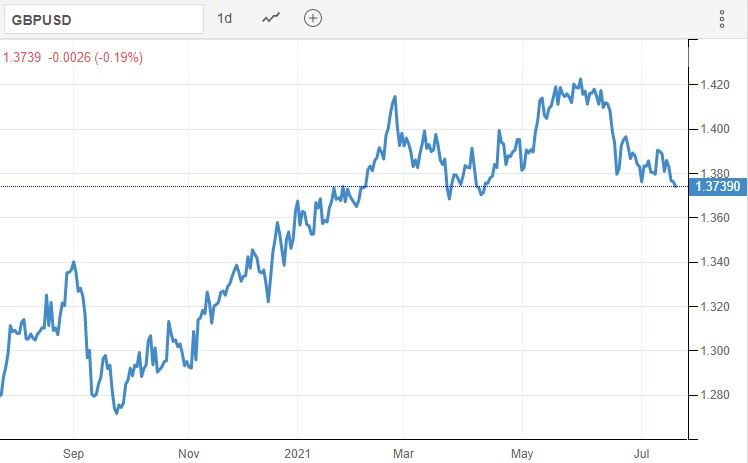Select the 2021 marker on time axis

click(299, 451)
